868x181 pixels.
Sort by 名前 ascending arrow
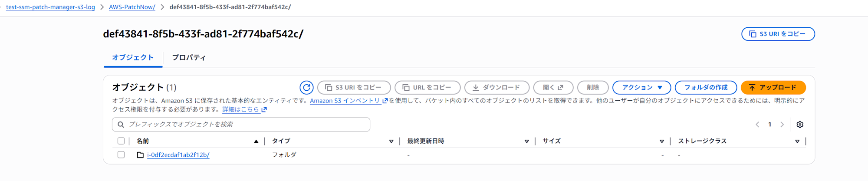click(x=256, y=142)
